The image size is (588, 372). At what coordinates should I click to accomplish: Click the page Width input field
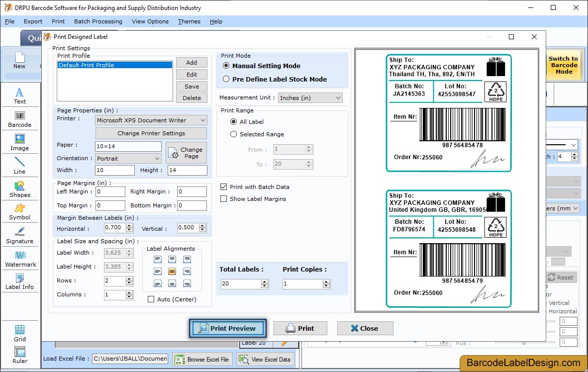coord(115,170)
